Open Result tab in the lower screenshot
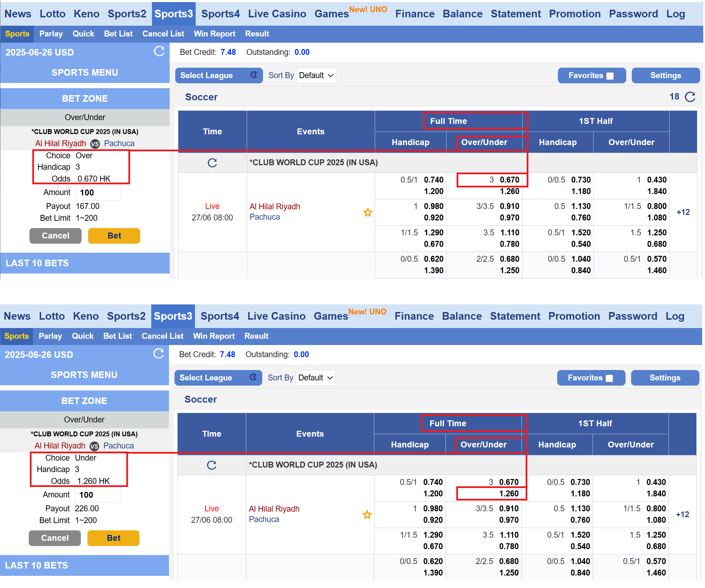 [x=256, y=336]
